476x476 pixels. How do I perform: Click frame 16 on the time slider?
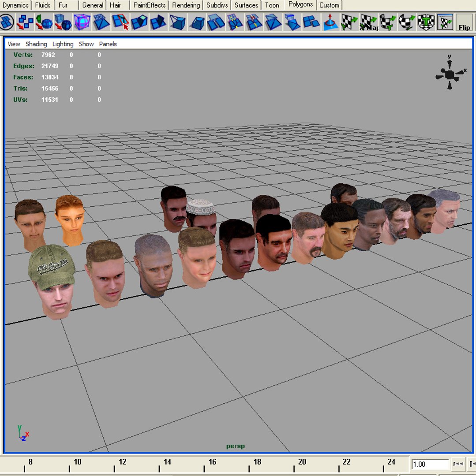pos(212,462)
